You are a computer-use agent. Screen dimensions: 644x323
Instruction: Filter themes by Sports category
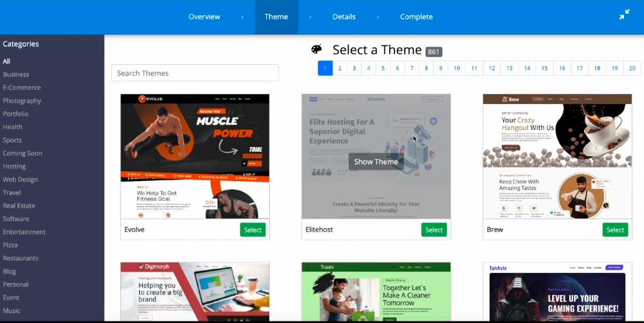pos(12,140)
